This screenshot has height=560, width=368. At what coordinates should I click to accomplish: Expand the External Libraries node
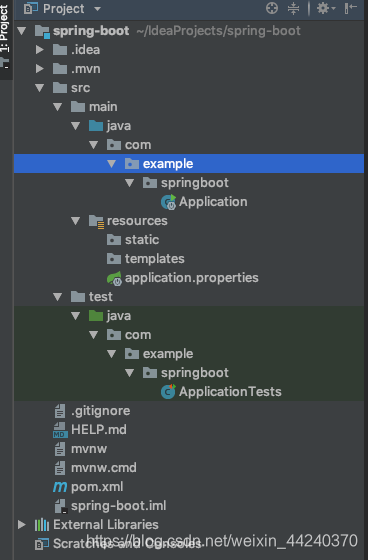coord(22,525)
